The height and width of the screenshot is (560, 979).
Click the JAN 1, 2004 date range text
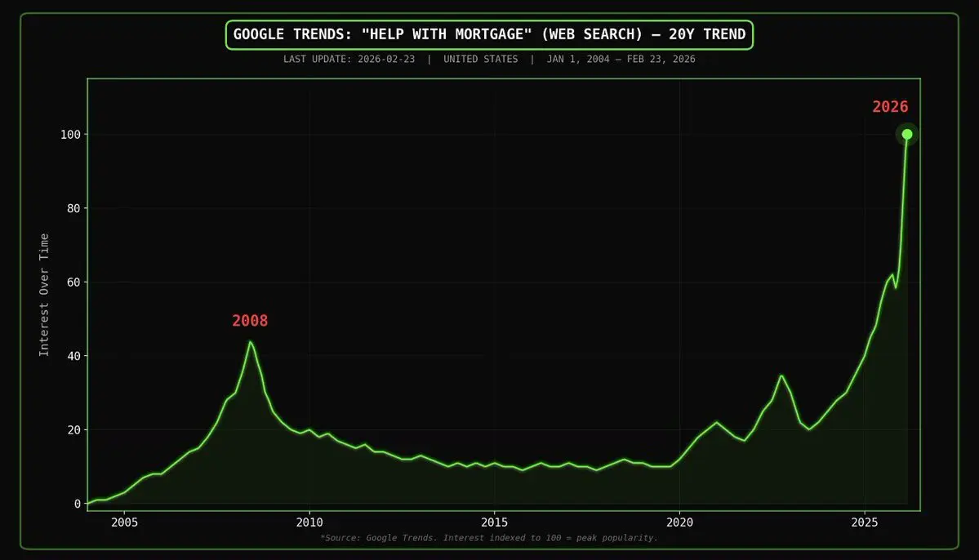[578, 60]
